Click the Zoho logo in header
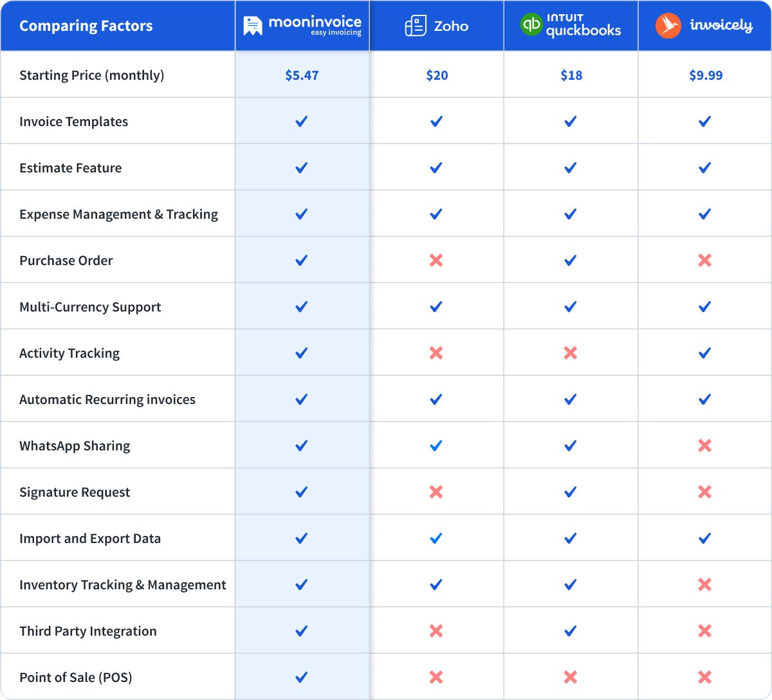The image size is (772, 700). 437,26
